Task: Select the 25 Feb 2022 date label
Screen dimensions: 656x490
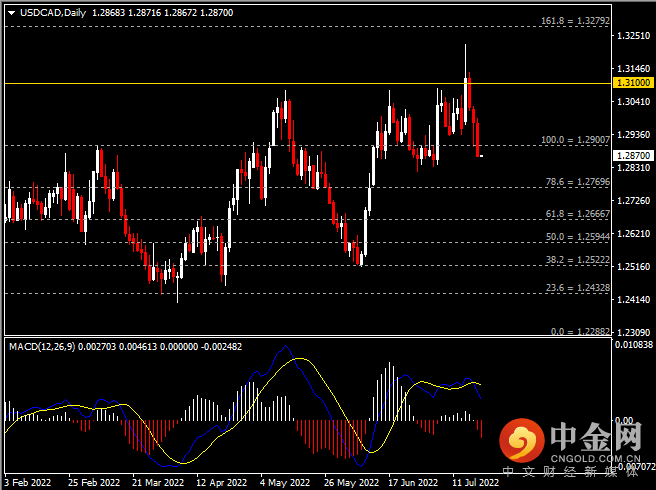Action: pos(94,482)
